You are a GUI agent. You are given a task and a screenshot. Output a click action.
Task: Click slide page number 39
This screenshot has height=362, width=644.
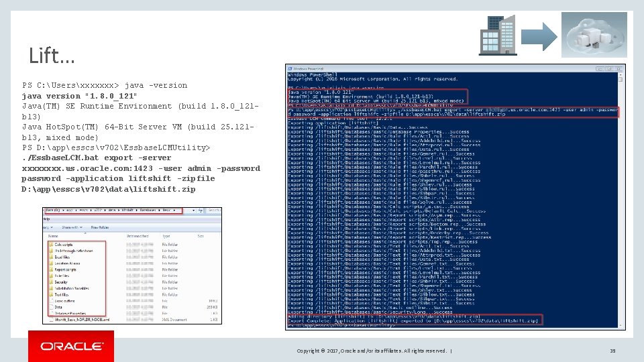point(612,351)
